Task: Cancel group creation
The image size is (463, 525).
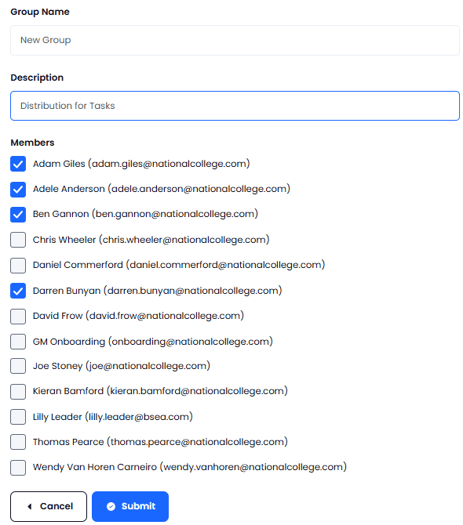Action: coord(49,506)
